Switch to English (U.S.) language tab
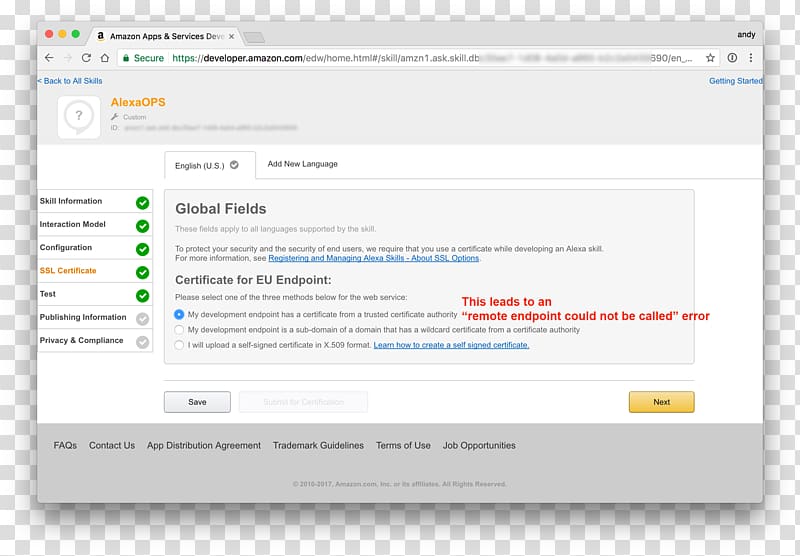This screenshot has height=556, width=800. [210, 165]
